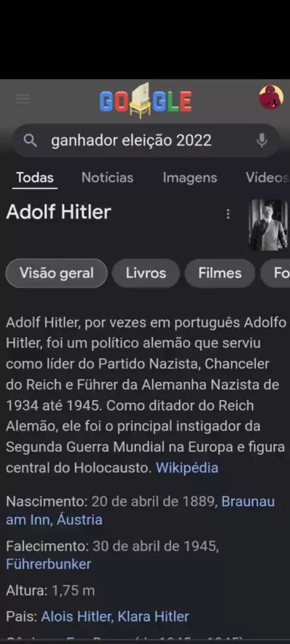Image resolution: width=290 pixels, height=644 pixels.
Task: Open the Wikipédia source link
Action: pyautogui.click(x=187, y=468)
